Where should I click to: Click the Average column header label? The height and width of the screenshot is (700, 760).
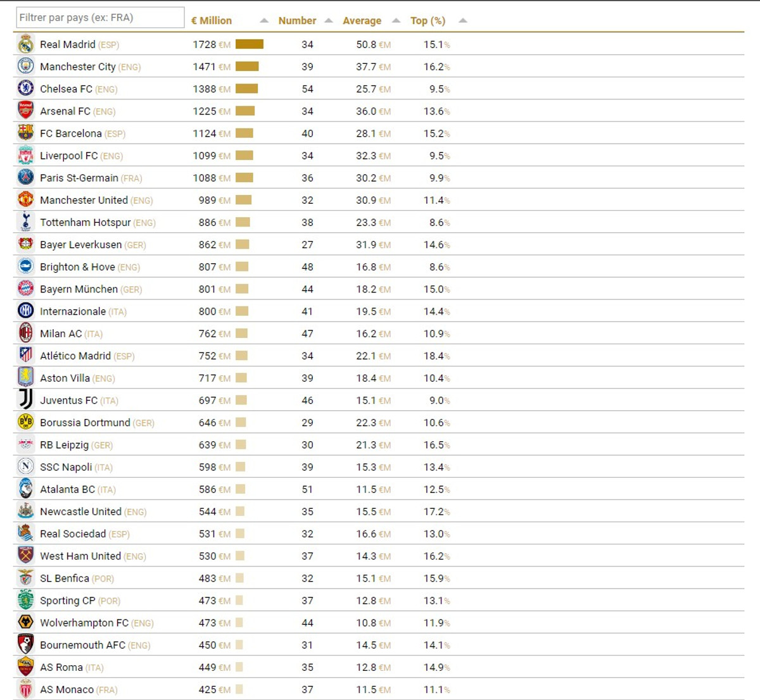[x=362, y=21]
